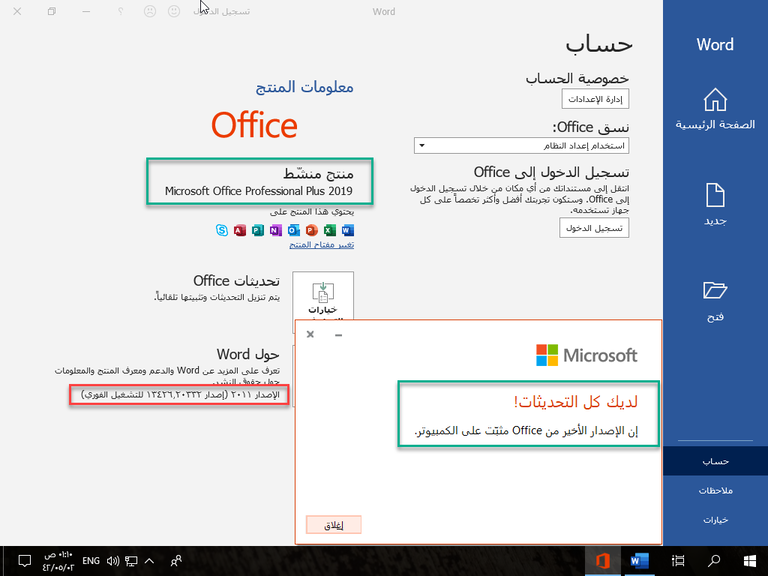Minimize the Microsoft updates dialog
The image size is (768, 576).
pyautogui.click(x=338, y=335)
